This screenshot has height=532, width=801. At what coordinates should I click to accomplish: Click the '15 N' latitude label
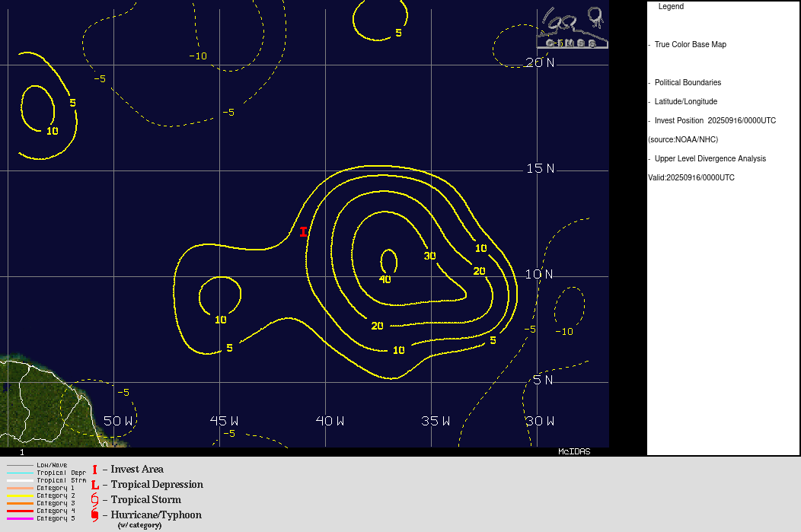click(540, 168)
